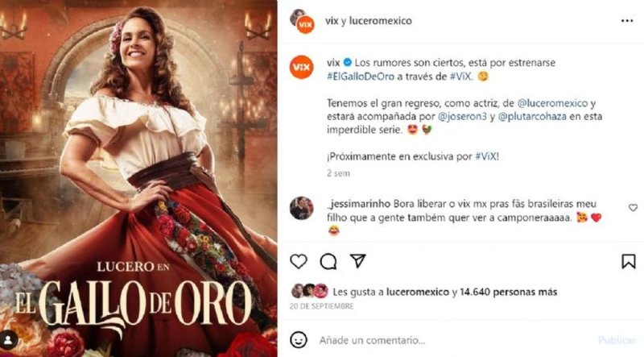Click the ViX avatar beside caption
Viewport: 644px width, 357px height.
[302, 67]
